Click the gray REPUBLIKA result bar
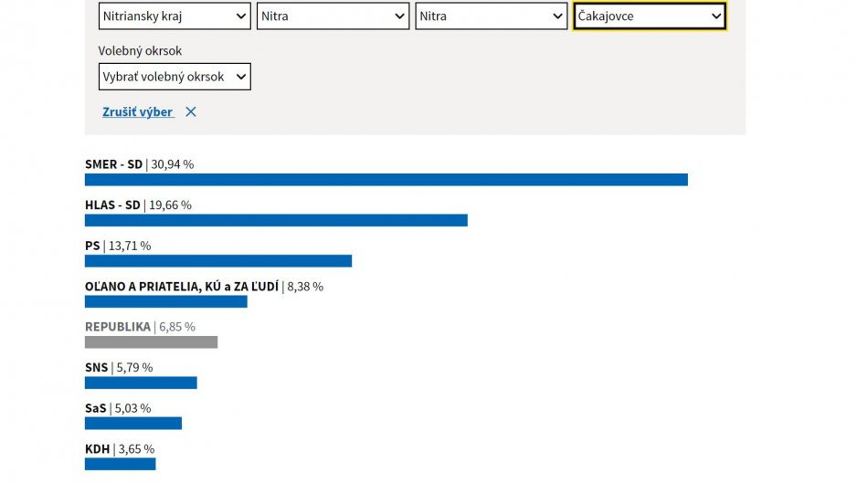 [151, 342]
